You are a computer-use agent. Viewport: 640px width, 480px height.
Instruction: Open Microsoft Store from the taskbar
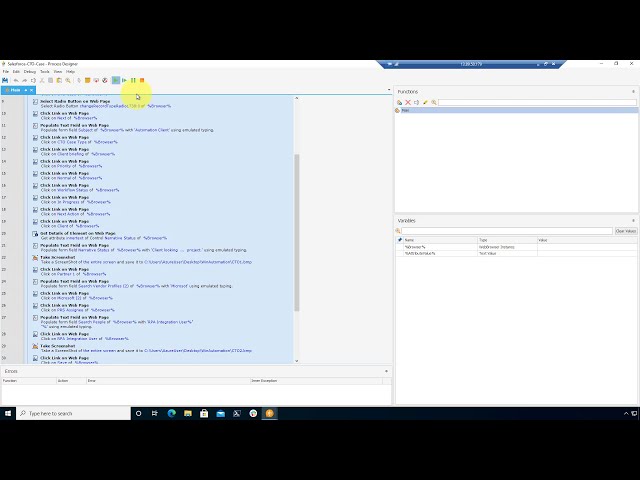(x=204, y=413)
